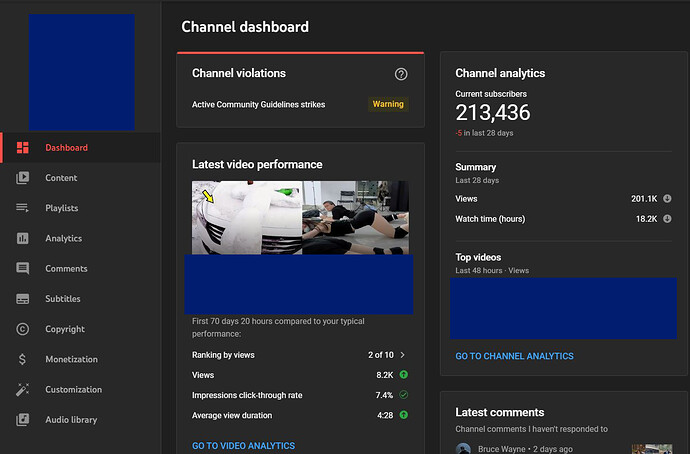Click the Views info icon in Summary

[667, 198]
